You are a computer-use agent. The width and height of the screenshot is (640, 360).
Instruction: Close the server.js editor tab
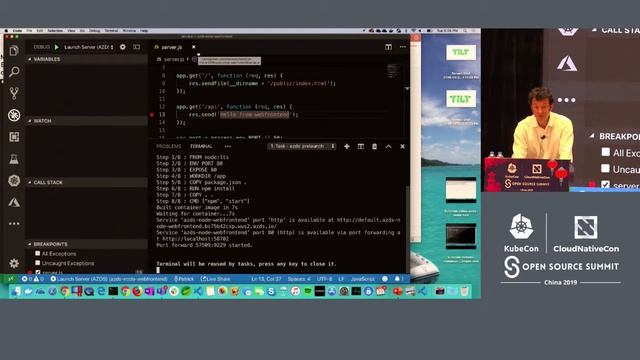[193, 47]
